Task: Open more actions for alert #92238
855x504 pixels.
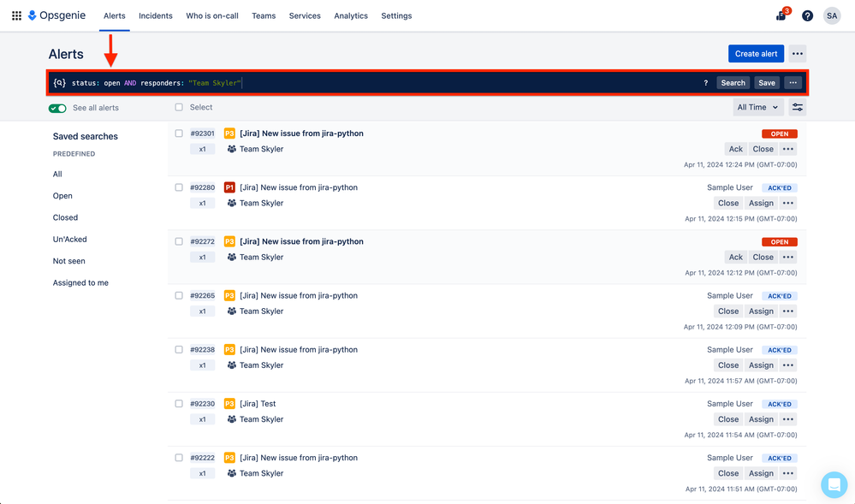Action: click(x=788, y=365)
